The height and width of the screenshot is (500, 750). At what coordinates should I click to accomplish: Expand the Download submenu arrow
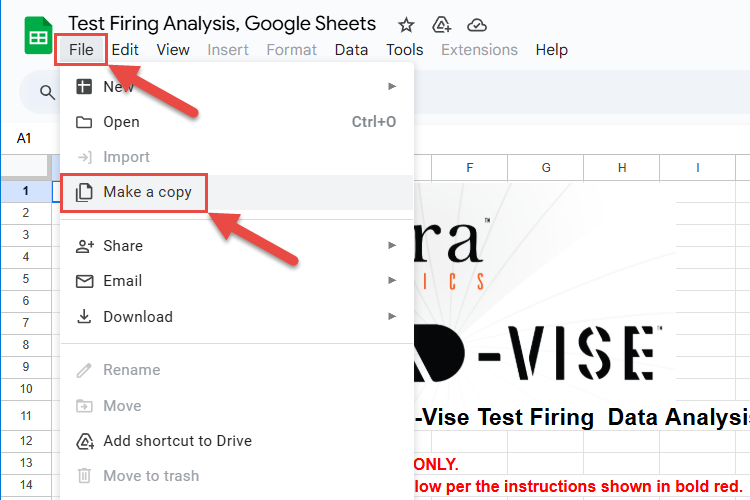(392, 316)
